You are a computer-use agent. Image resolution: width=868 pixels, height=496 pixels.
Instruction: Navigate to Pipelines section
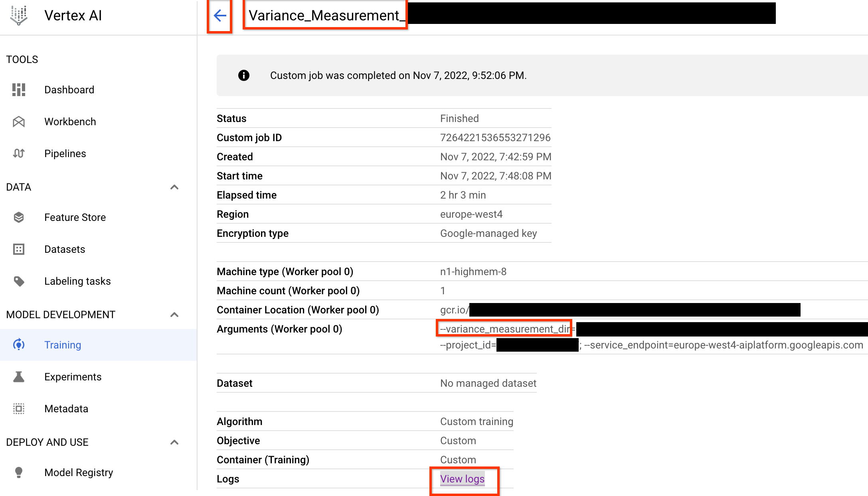(x=65, y=154)
